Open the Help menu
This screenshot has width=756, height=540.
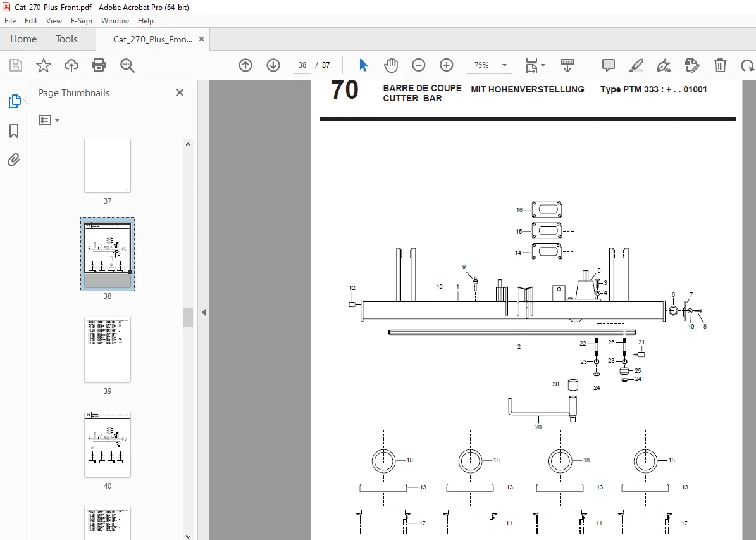coord(146,21)
